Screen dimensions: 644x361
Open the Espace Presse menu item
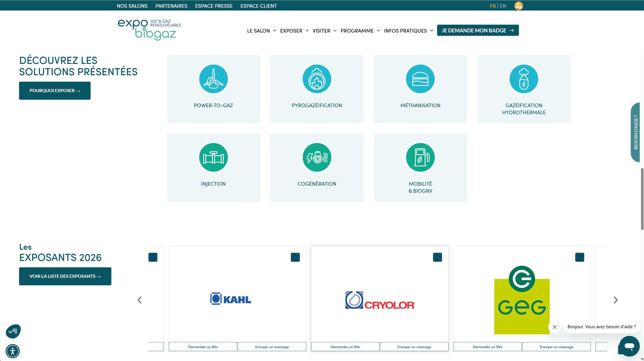[214, 6]
